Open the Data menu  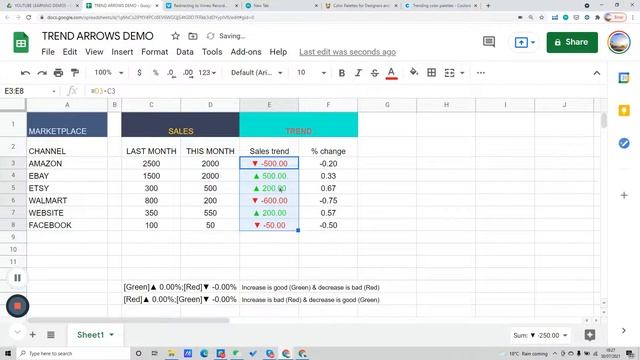184,52
